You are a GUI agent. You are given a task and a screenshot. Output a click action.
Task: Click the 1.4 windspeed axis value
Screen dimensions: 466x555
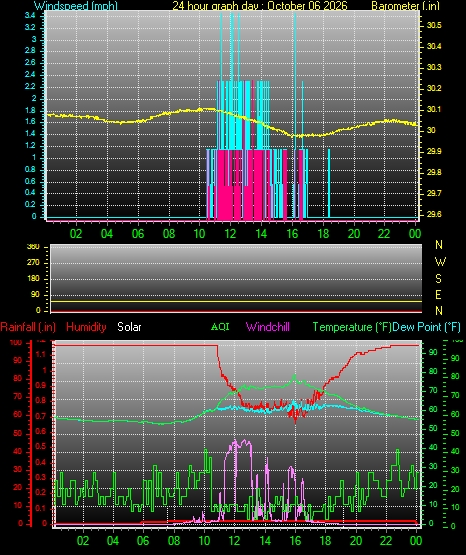tap(30, 133)
